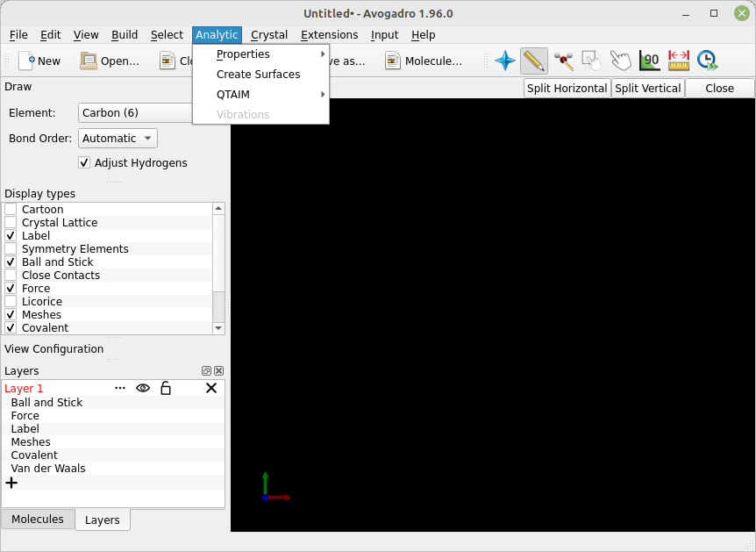Select the Bond-centric manipulation tool
The image size is (756, 552).
click(562, 61)
